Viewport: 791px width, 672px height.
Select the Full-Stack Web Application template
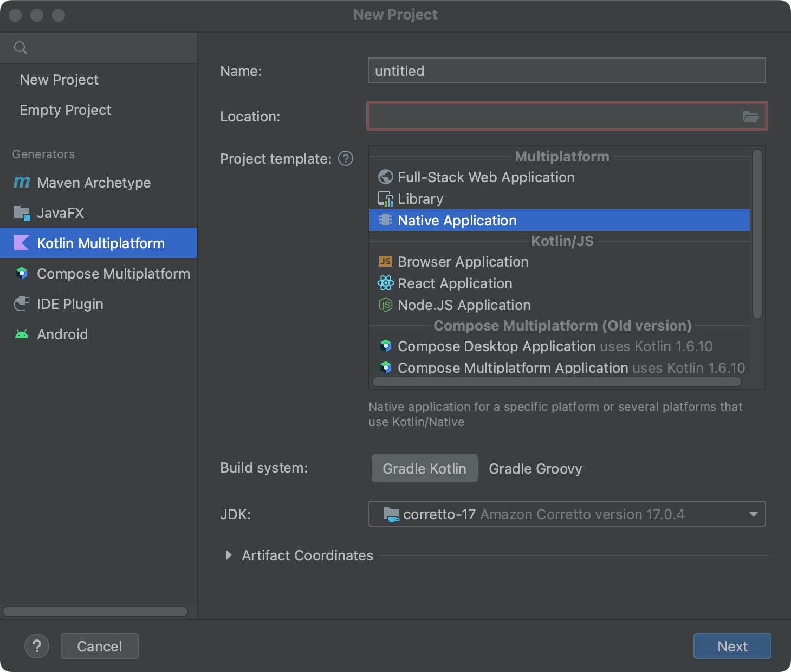click(x=560, y=177)
